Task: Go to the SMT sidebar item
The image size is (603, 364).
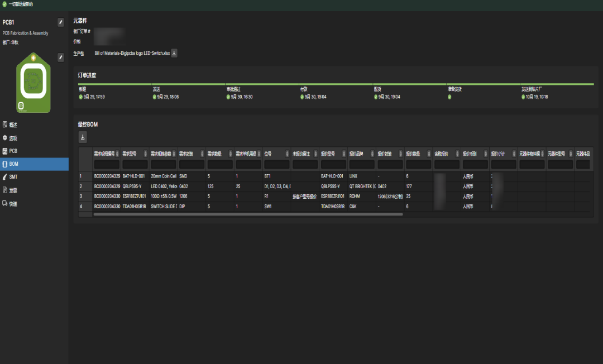Action: click(x=34, y=177)
